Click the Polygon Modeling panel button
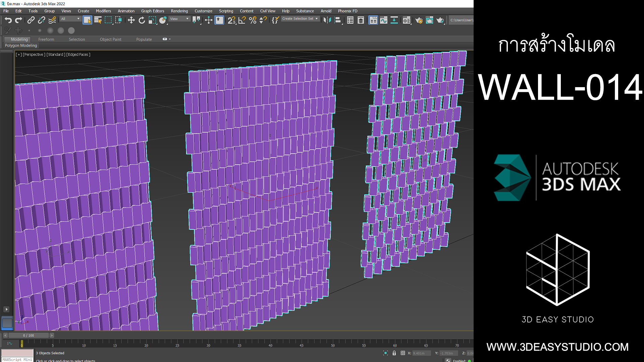Image resolution: width=644 pixels, height=362 pixels. click(x=21, y=45)
